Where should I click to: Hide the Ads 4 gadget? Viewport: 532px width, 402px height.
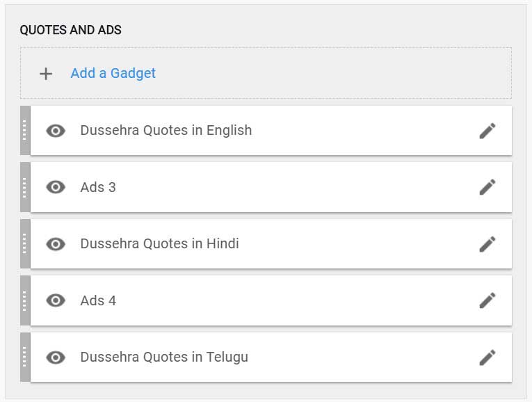(x=56, y=300)
